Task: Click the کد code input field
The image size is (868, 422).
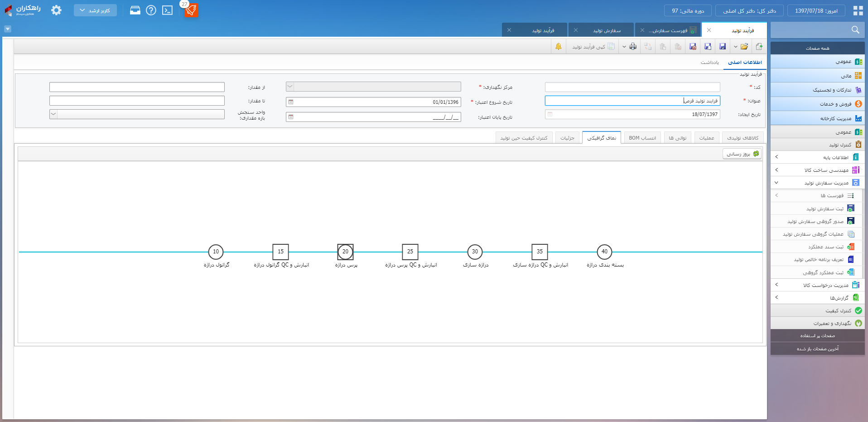Action: click(632, 87)
